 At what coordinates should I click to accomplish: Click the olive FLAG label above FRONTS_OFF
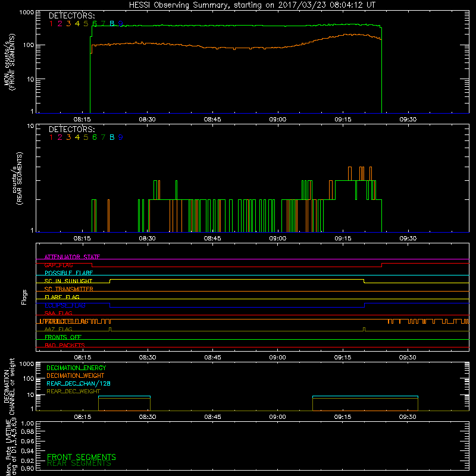click(58, 329)
